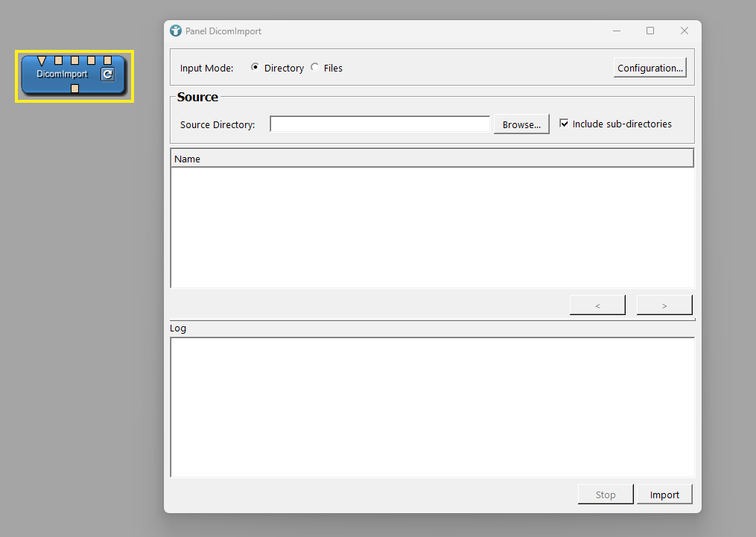Click the next arrow button
This screenshot has width=756, height=537.
click(664, 305)
